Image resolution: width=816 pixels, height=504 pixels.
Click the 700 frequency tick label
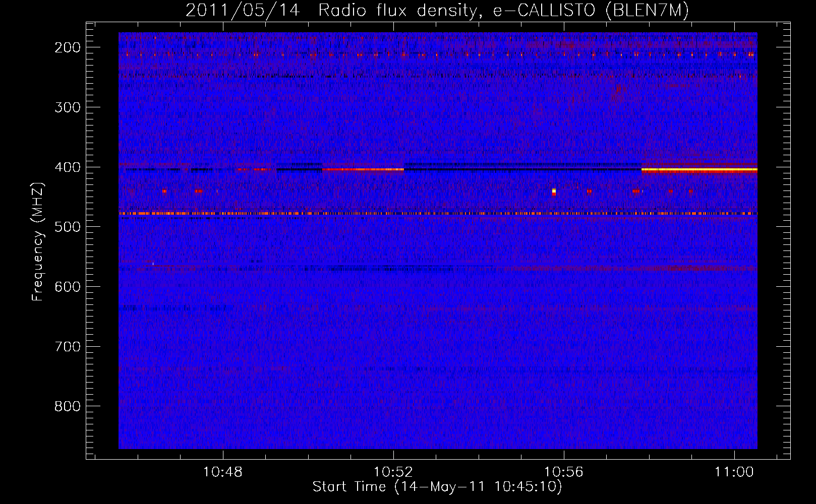click(67, 346)
